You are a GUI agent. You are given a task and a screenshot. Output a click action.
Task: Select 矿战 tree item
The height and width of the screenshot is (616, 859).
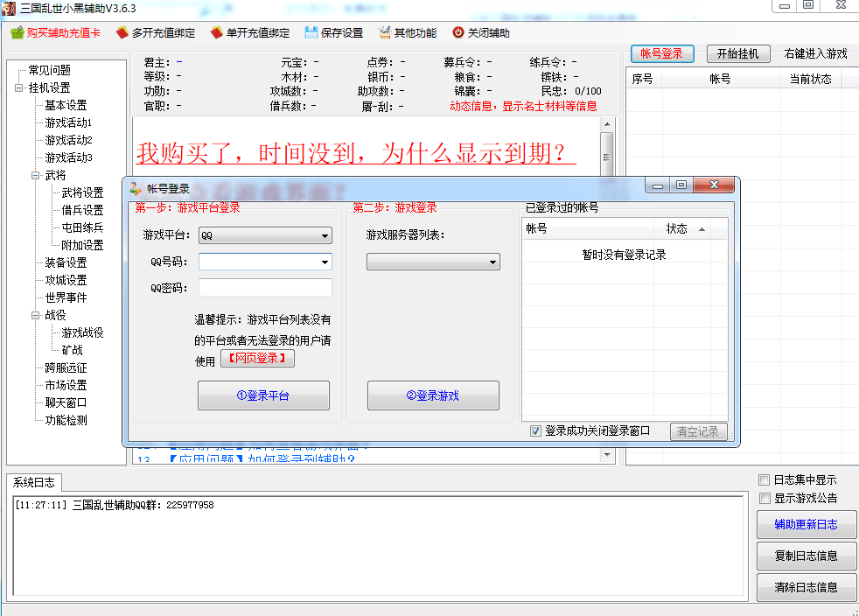[72, 350]
